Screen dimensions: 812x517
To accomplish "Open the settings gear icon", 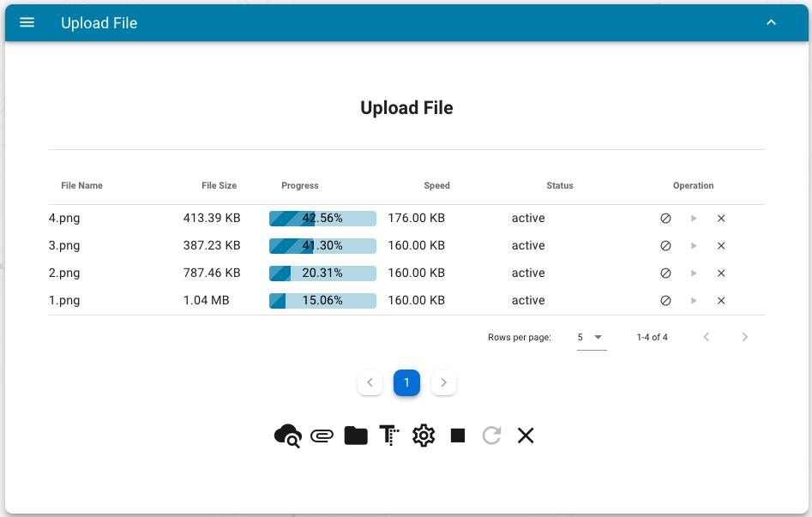I will [x=424, y=436].
